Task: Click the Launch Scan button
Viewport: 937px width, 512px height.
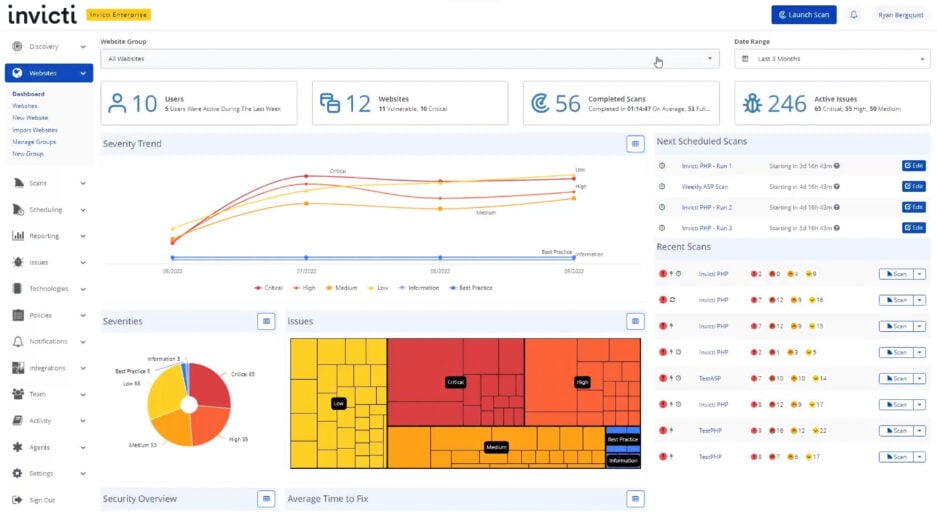Action: 803,15
